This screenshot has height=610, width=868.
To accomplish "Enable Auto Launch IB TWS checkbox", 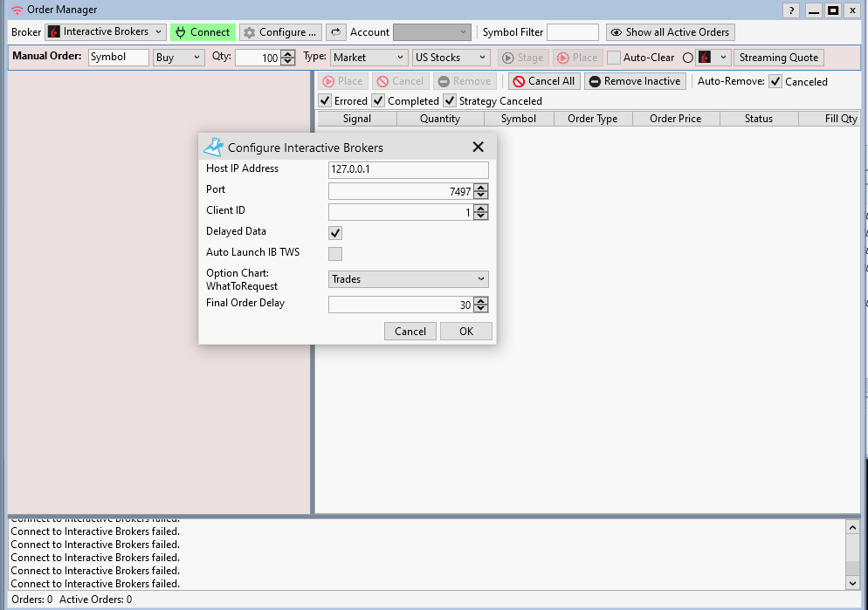I will [x=335, y=254].
